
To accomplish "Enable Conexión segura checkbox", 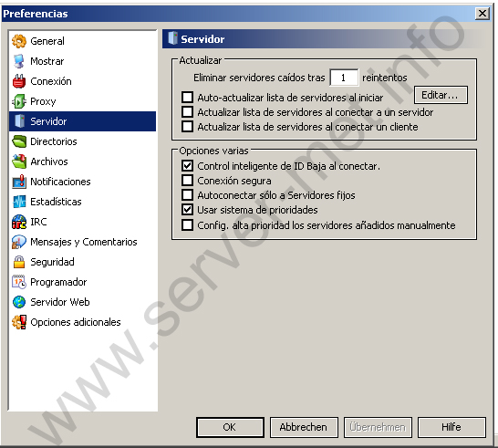I will click(x=187, y=180).
